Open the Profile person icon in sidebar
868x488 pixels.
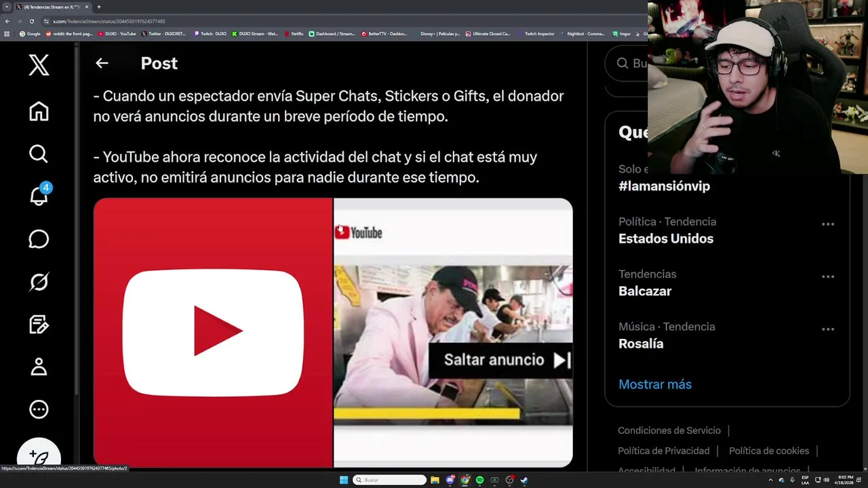(39, 367)
